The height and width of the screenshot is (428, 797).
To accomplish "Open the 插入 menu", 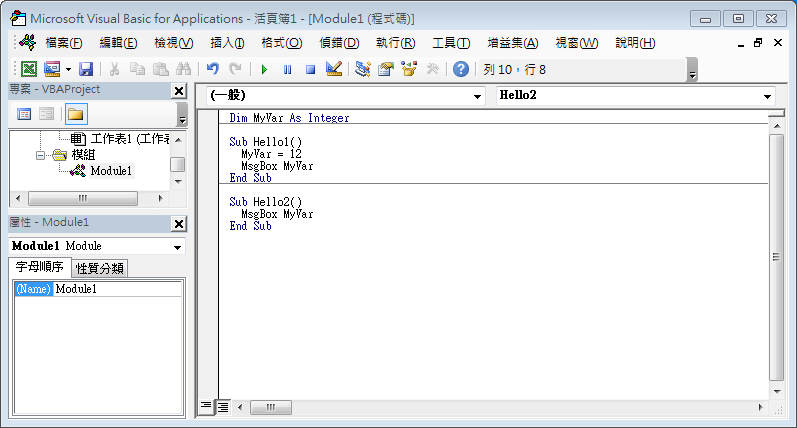I will coord(227,43).
